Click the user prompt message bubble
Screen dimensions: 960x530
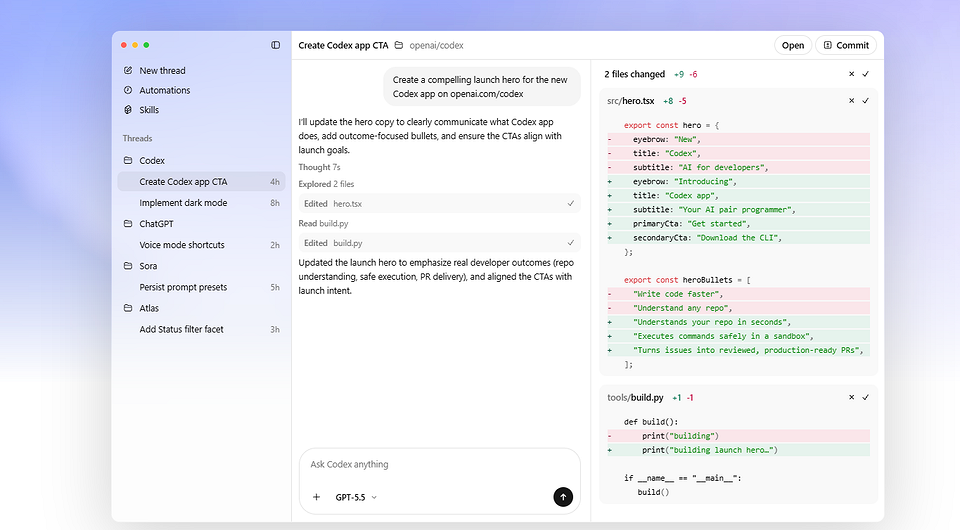pos(482,87)
